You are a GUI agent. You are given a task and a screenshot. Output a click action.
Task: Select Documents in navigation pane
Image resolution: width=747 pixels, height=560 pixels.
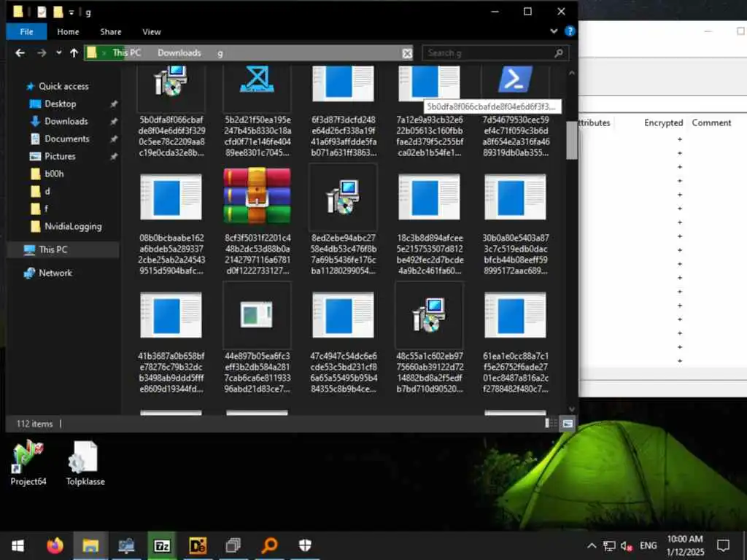point(66,139)
